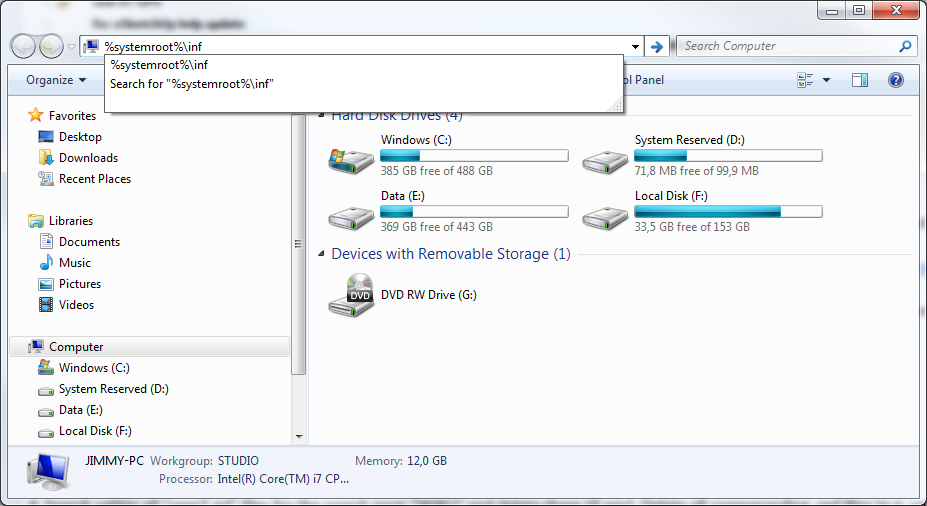The width and height of the screenshot is (927, 506).
Task: Click the Search Computer field
Action: 789,46
